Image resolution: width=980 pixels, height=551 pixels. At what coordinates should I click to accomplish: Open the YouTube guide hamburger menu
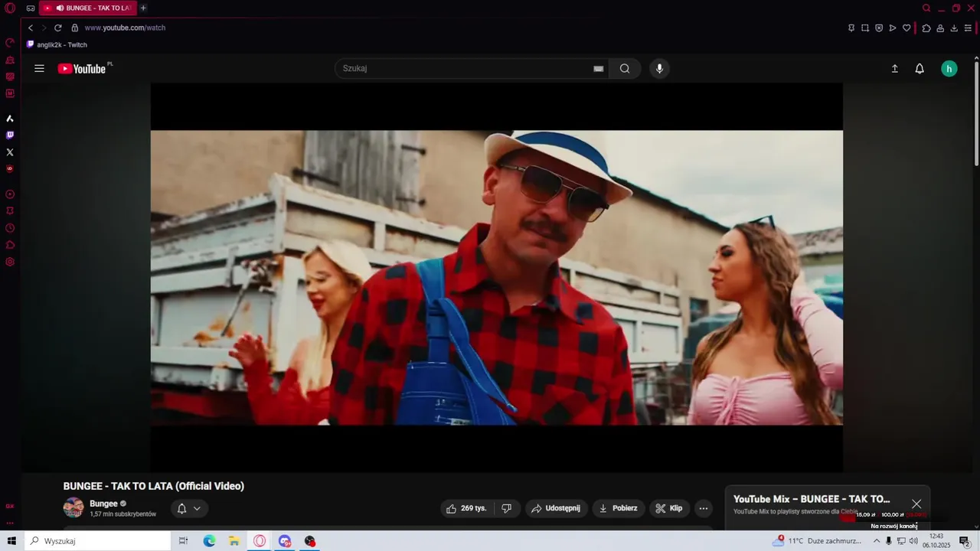click(x=39, y=69)
